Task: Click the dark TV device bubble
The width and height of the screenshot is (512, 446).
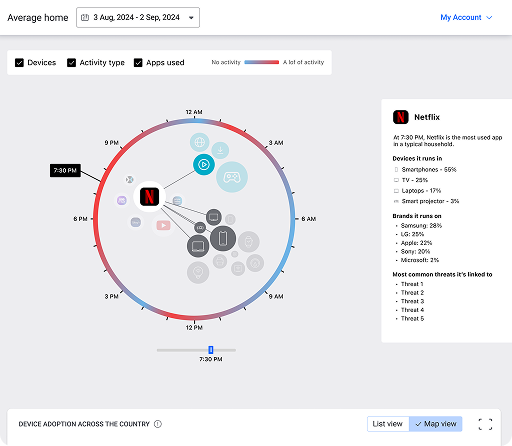Action: (x=214, y=217)
